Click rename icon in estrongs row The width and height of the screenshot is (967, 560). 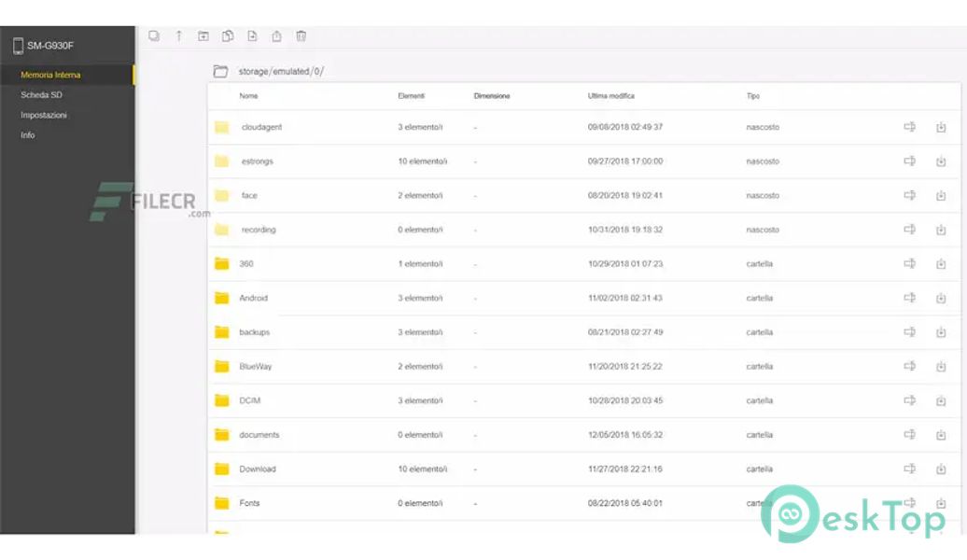[x=910, y=161]
